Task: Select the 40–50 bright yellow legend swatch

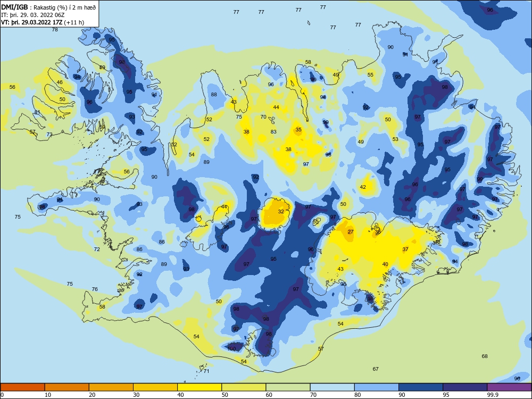Action: (199, 387)
